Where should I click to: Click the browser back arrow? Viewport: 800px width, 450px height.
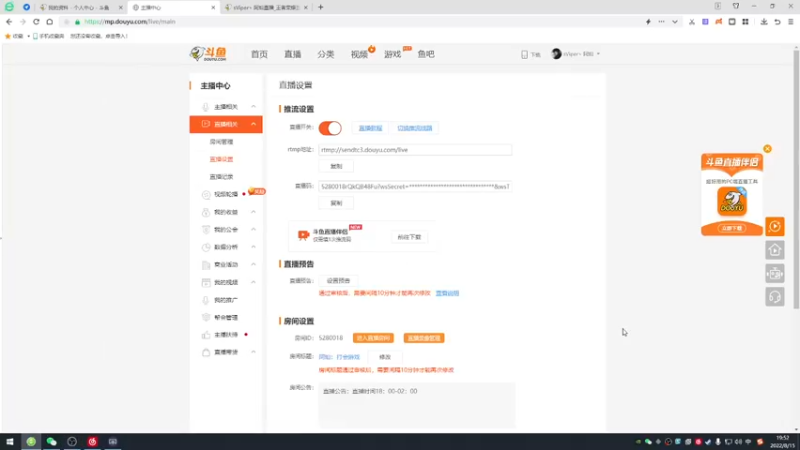point(9,22)
